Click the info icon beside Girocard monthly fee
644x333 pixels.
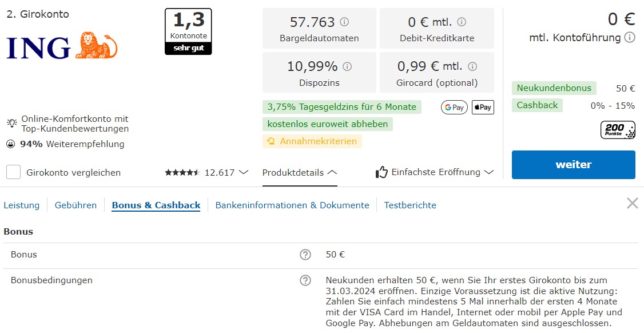(472, 66)
